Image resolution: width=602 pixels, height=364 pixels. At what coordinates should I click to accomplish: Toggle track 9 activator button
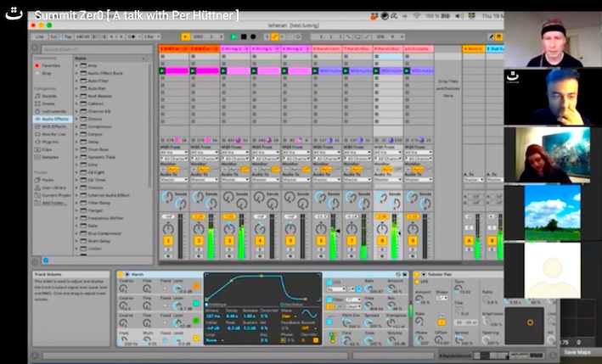413,241
